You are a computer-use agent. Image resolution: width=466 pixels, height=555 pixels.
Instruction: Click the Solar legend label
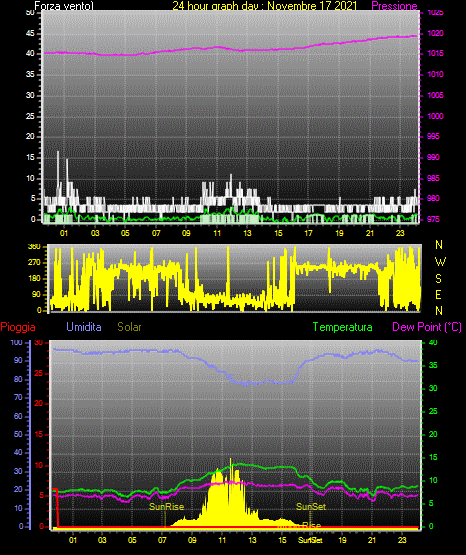click(x=129, y=327)
